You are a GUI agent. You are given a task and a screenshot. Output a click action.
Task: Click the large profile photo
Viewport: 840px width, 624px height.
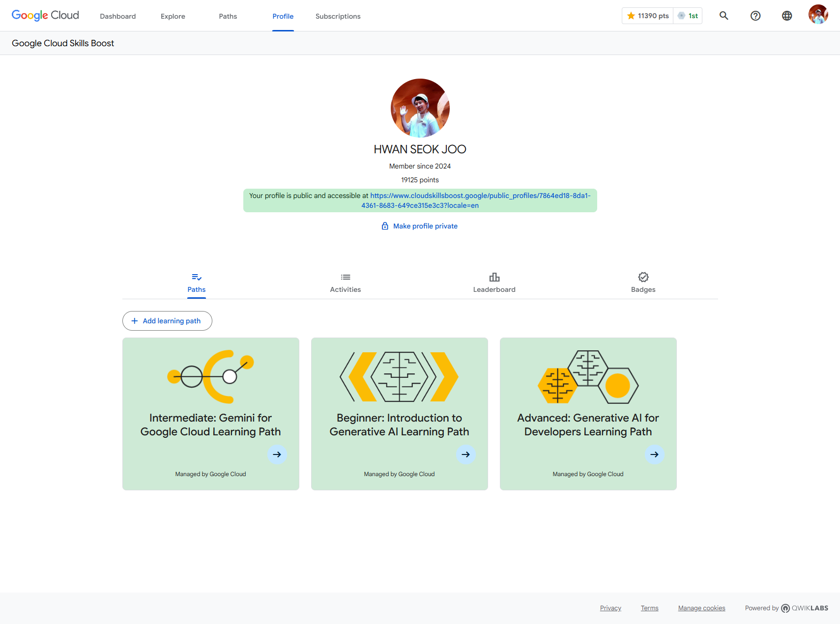[420, 108]
